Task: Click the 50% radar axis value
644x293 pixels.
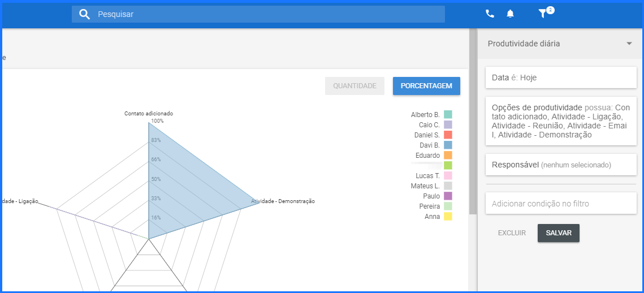Action: point(156,179)
